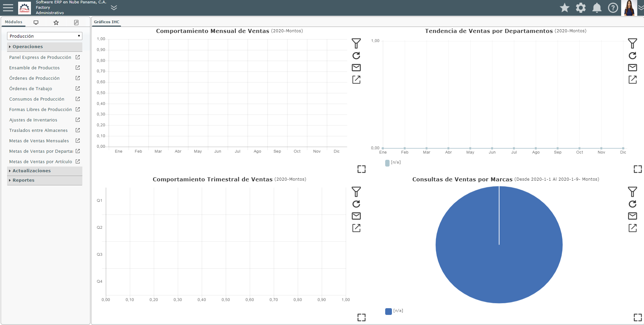Screen dimensions: 644x325
Task: Toggle the [n/a] legend in Tendencia chart
Action: 393,162
